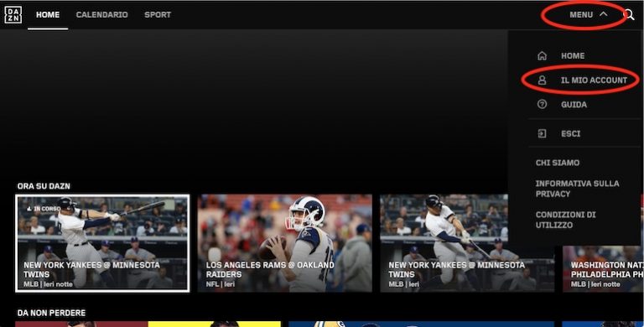Viewport: 644px width, 327px height.
Task: Open the CHI SIAMO link
Action: (558, 163)
